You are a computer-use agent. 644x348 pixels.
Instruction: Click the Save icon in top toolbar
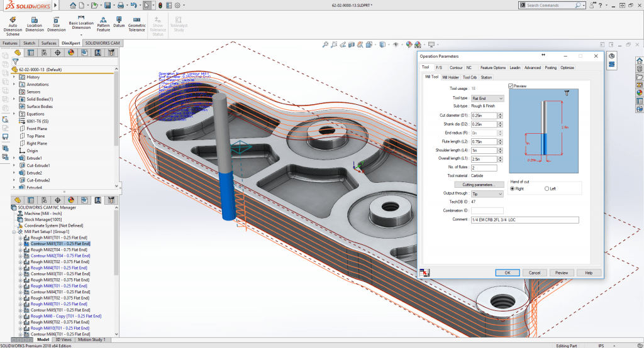tap(108, 6)
